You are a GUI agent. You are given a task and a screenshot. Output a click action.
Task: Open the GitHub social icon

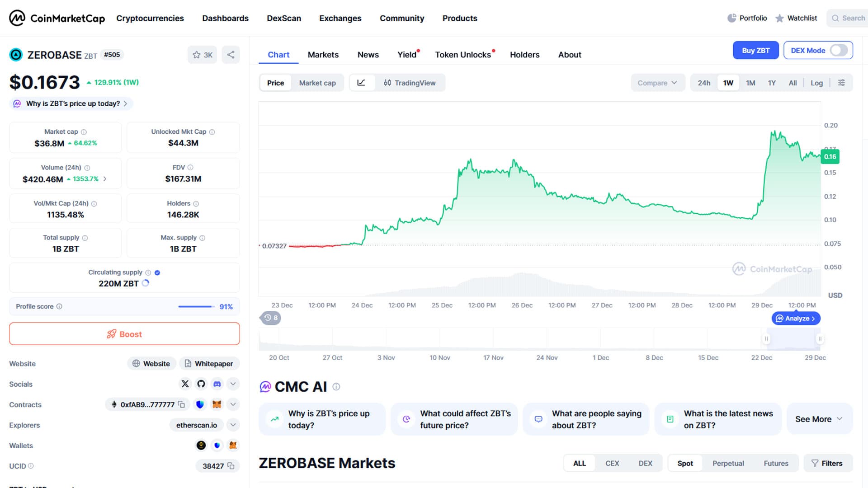(x=201, y=384)
